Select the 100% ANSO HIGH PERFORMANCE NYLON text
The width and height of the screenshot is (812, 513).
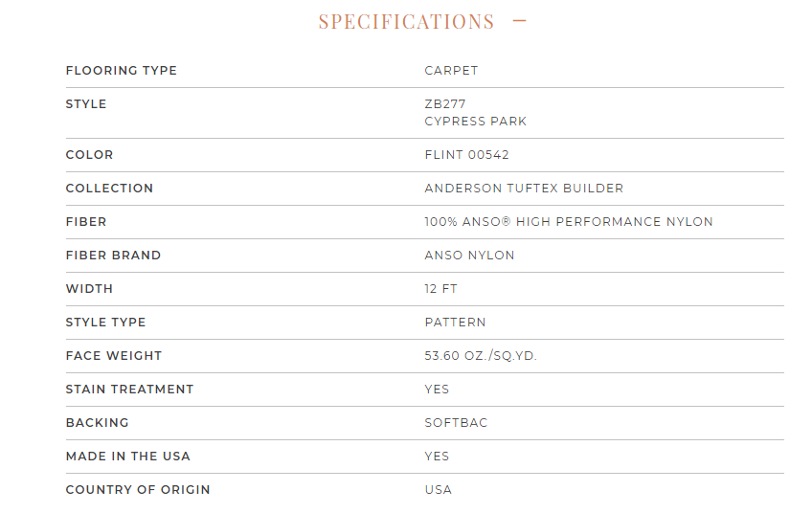click(x=569, y=222)
